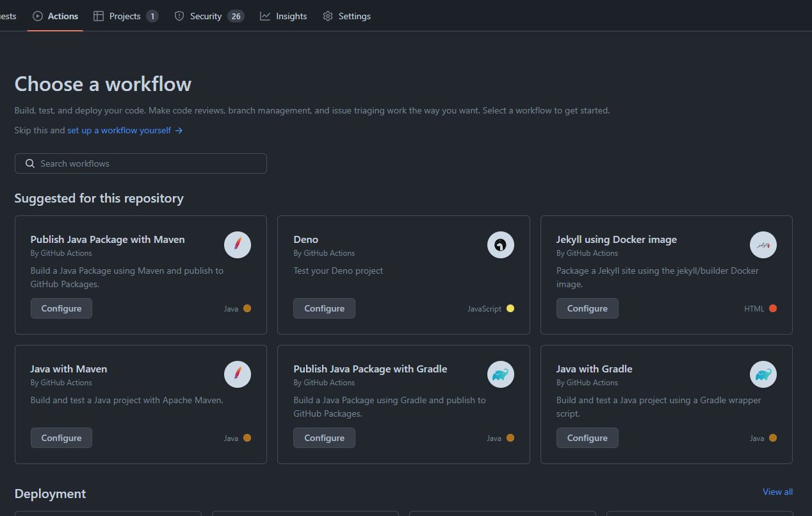
Task: Click the Maven feather logo on Java with Maven card
Action: click(x=238, y=374)
